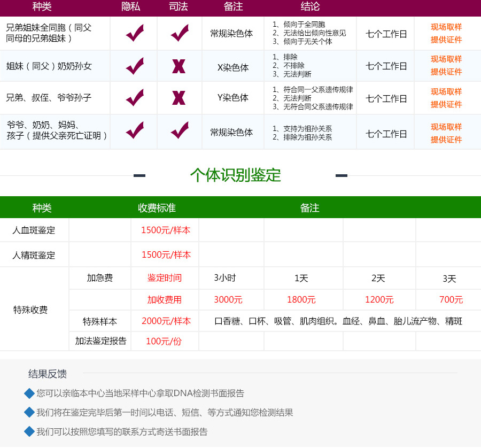
Task: Click the judicial X mark for 姐妹(同父)奶奶孙女 row
Action: point(179,66)
